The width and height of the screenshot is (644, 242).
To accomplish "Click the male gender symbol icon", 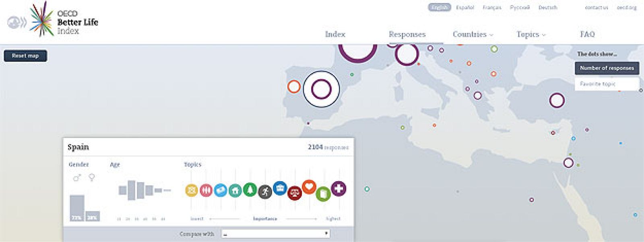I will click(77, 177).
